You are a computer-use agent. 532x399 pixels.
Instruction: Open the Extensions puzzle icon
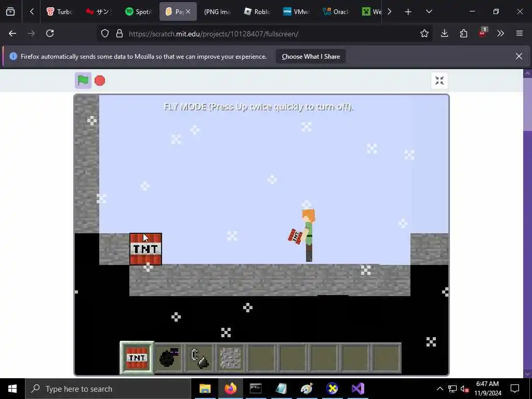(463, 33)
